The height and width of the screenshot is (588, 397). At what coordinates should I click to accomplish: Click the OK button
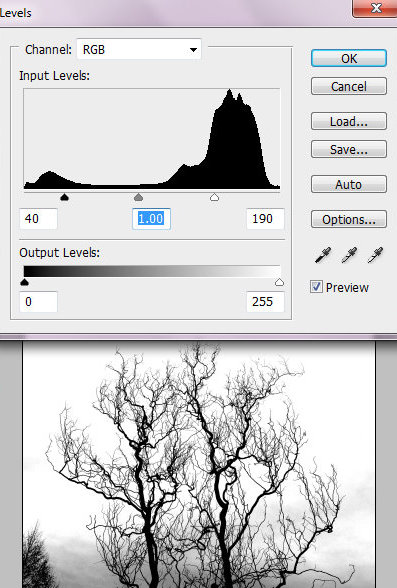coord(349,58)
